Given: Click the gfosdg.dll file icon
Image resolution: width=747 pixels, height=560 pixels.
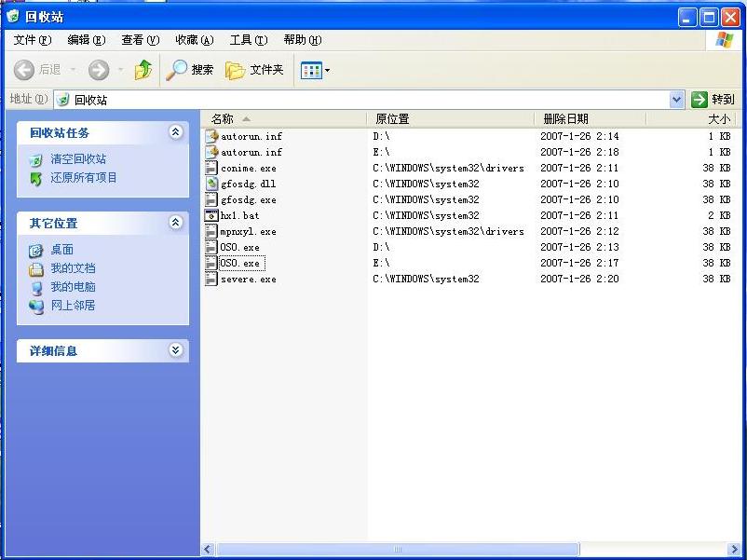Looking at the screenshot, I should click(211, 184).
